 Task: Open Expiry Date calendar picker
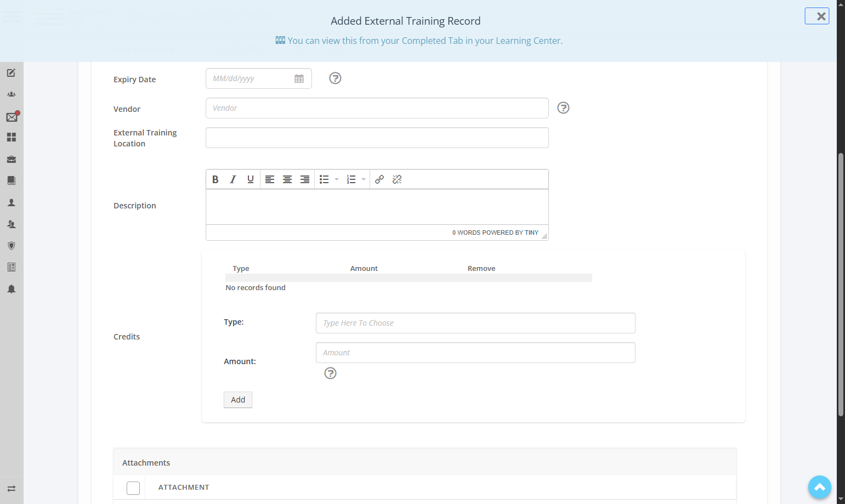tap(299, 78)
